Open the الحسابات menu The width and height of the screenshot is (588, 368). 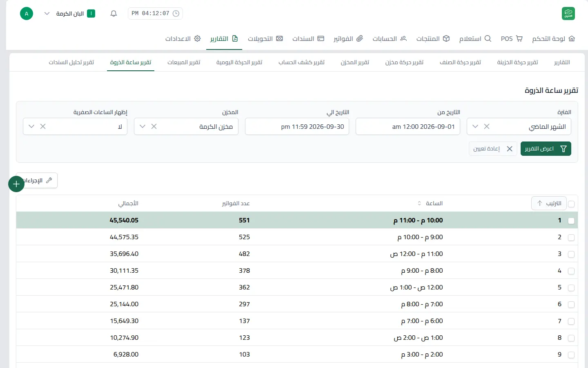point(390,38)
